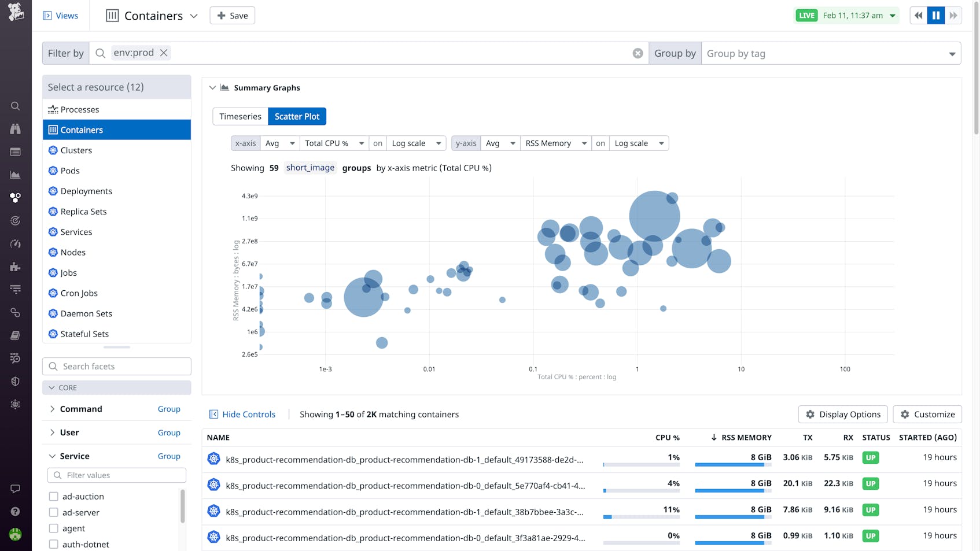Open Display Options
Viewport: 980px width, 551px height.
(x=843, y=414)
